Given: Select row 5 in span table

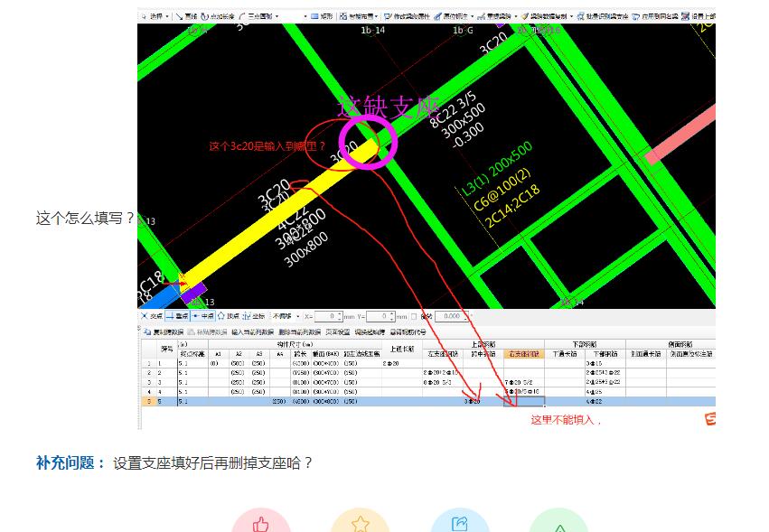Looking at the screenshot, I should [x=427, y=402].
